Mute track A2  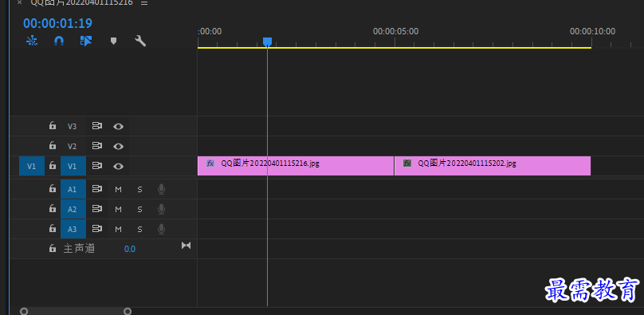click(x=118, y=210)
